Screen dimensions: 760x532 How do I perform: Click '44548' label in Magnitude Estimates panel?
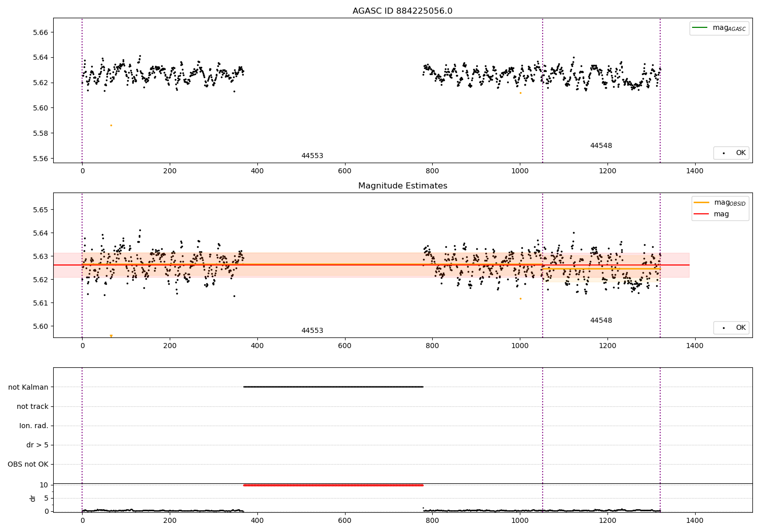pos(601,321)
